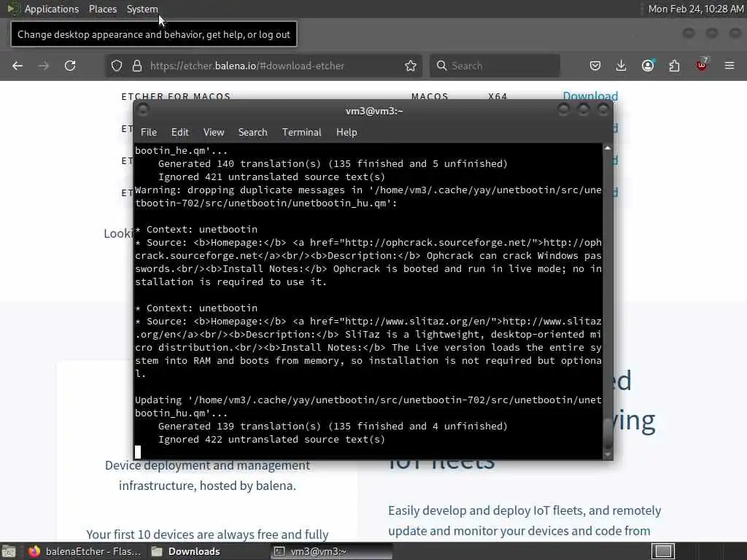Click 'infrastructure, hosted by balena.' text

pos(207,486)
